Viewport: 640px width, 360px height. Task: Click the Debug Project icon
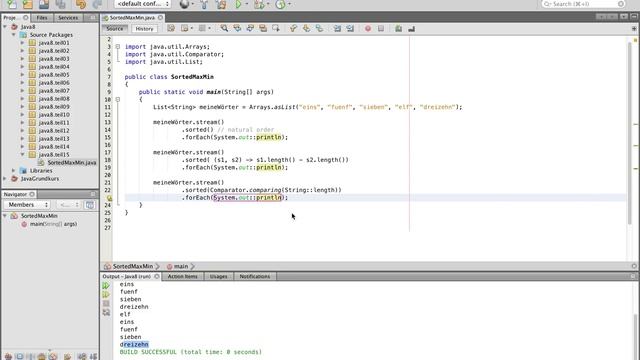[259, 4]
